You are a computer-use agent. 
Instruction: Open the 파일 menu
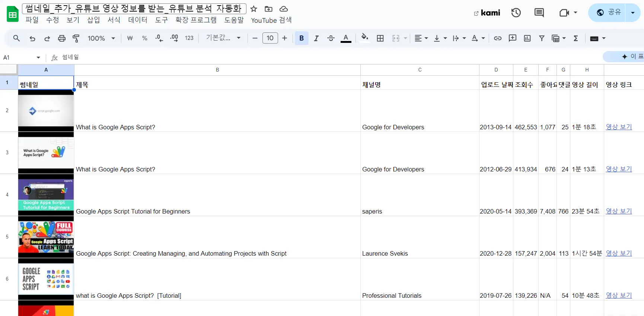32,20
